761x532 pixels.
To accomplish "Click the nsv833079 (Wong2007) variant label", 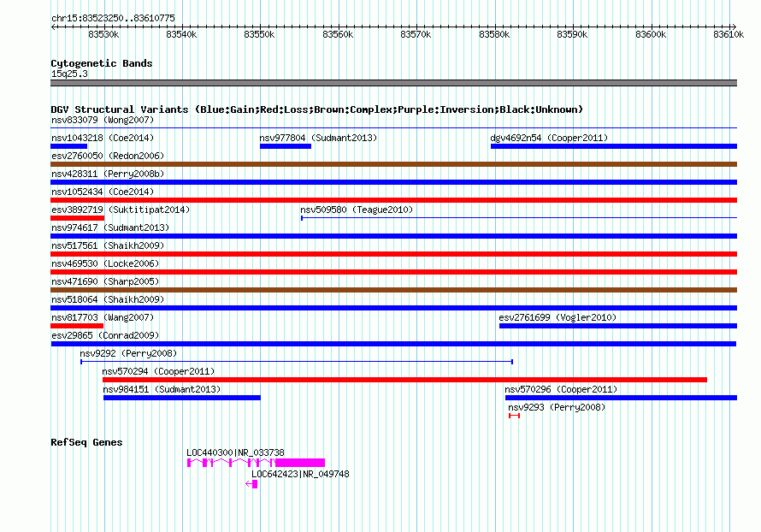I will tap(103, 120).
